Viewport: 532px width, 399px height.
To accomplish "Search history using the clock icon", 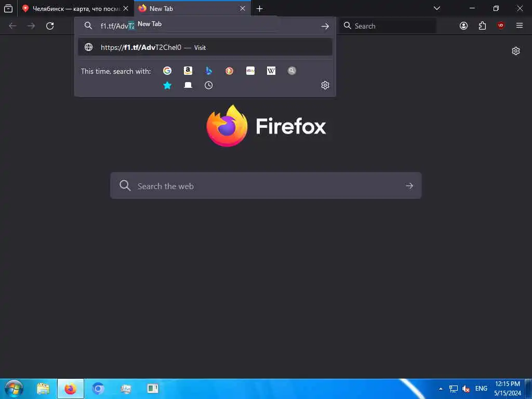I will [x=209, y=85].
